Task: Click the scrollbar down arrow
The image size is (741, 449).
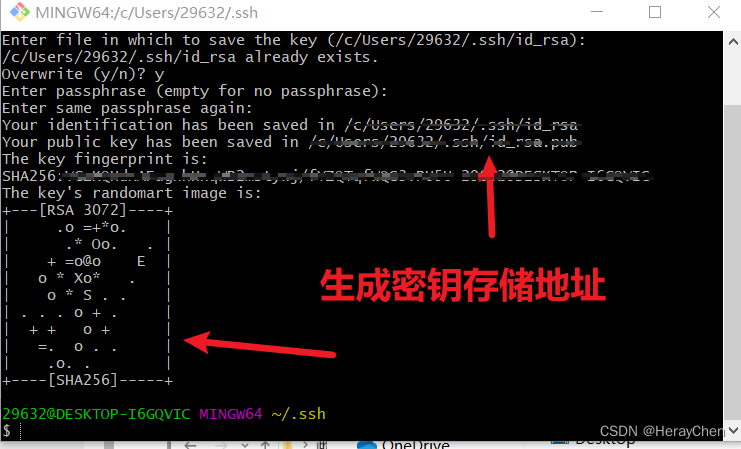Action: click(733, 430)
